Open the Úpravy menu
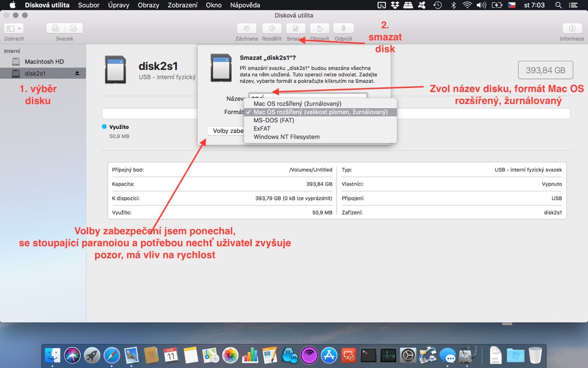 tap(119, 5)
